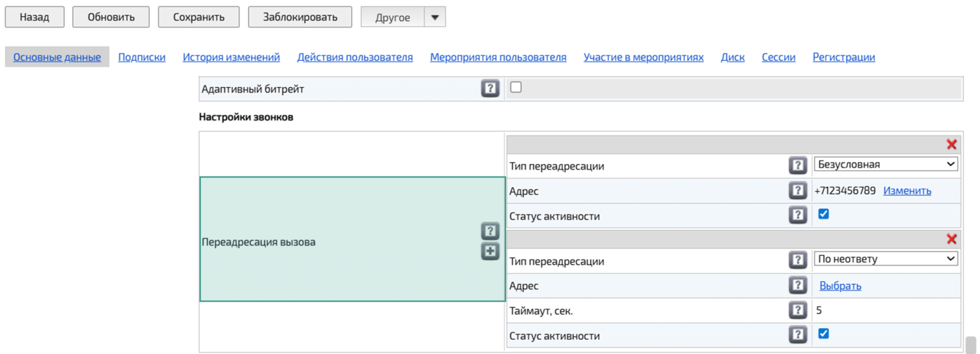Open help for Адрес next to Выбрать link
The width and height of the screenshot is (980, 354).
797,285
